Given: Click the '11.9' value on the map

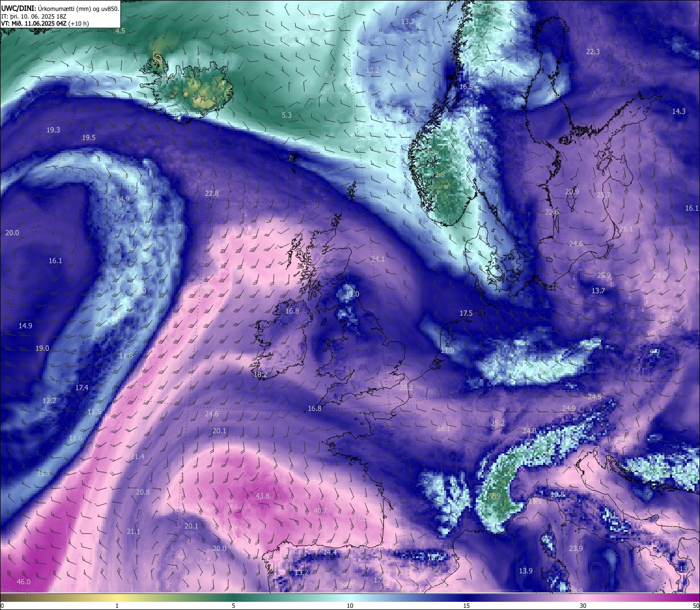Looking at the screenshot, I should 447,351.
